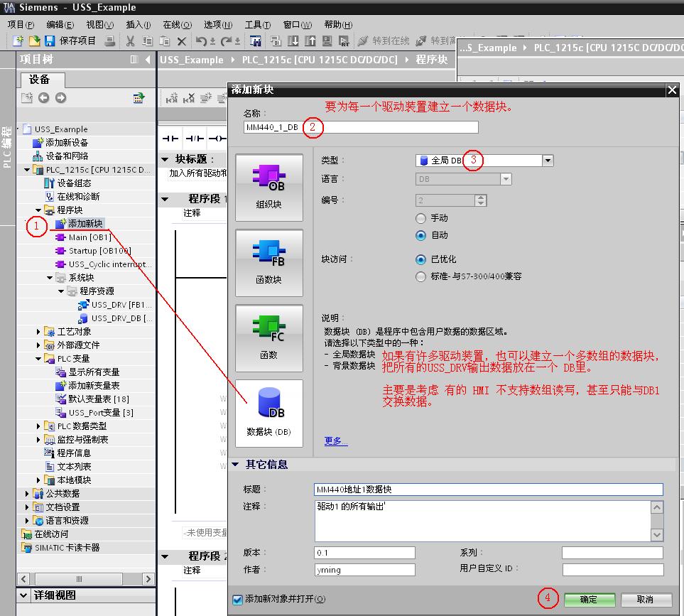Screen dimensions: 684x616
Task: Click the 编号 stepper arrows
Action: click(481, 200)
